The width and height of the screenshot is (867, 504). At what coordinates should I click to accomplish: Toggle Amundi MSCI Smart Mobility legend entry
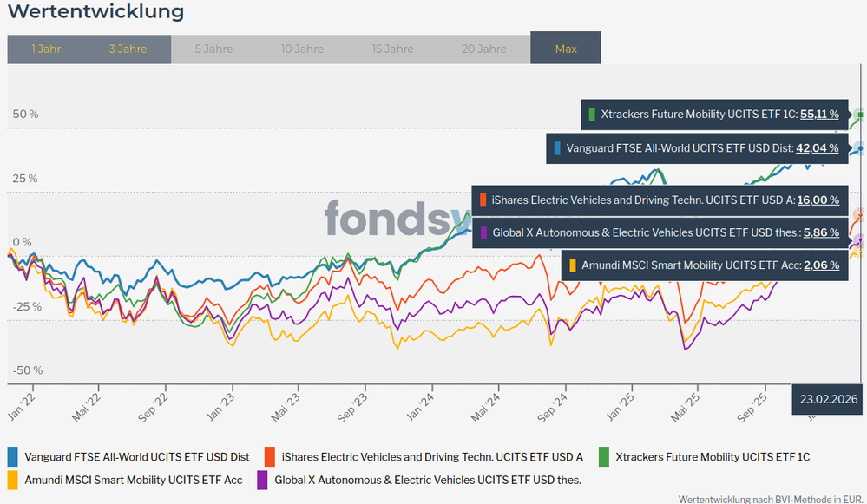[x=126, y=480]
